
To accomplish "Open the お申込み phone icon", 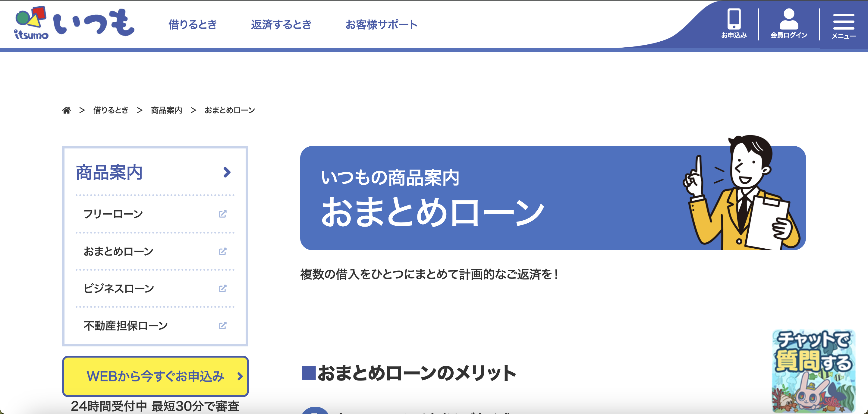I will [x=734, y=24].
